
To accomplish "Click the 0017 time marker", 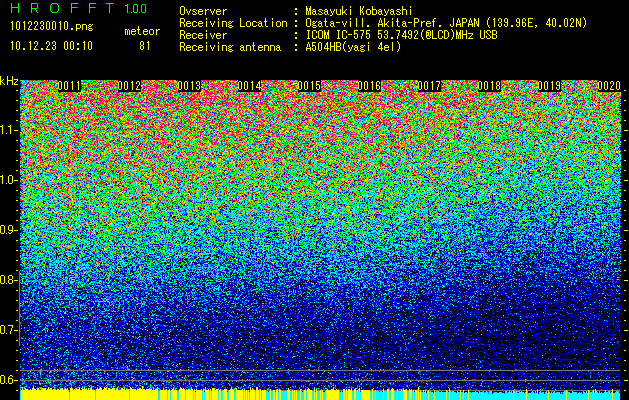I will (x=429, y=86).
